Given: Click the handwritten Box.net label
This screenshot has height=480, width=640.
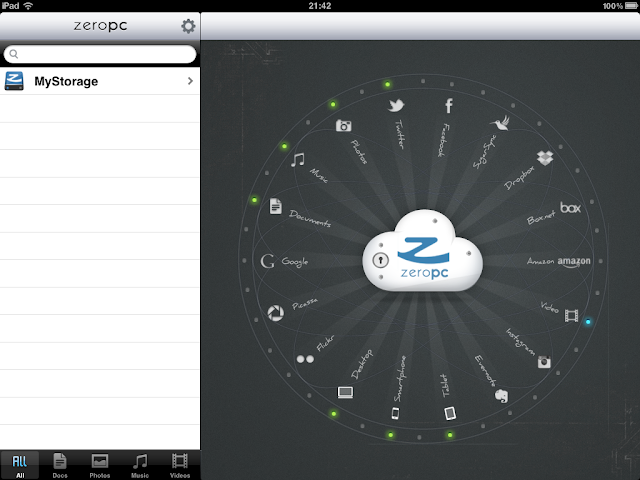Looking at the screenshot, I should click(x=541, y=218).
